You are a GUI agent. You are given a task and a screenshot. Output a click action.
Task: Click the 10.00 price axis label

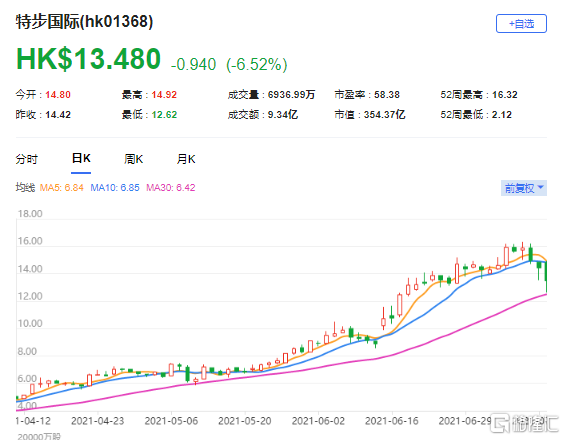(30, 324)
